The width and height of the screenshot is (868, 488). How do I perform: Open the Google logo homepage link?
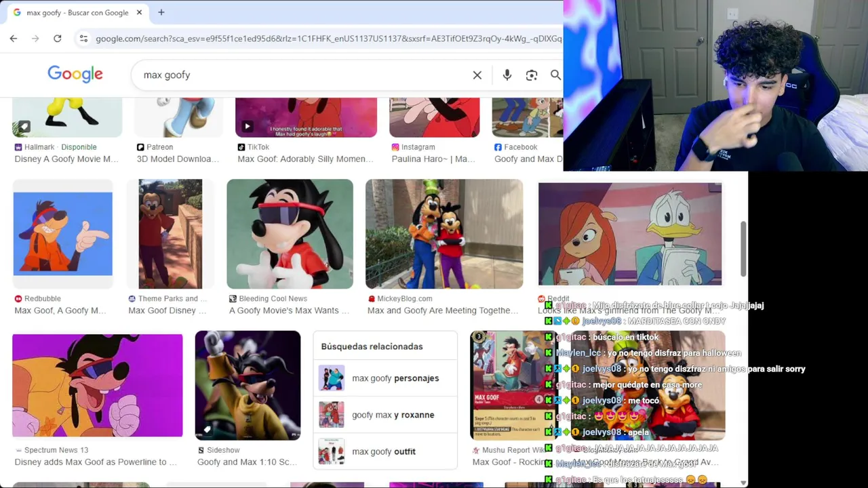click(75, 75)
